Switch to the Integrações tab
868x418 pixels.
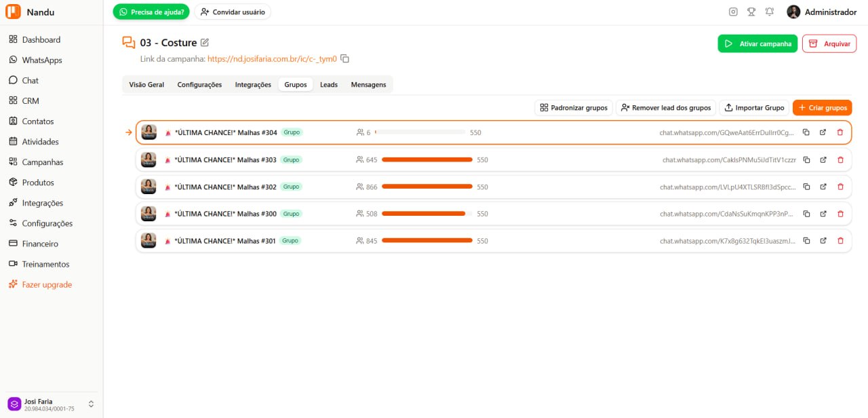[x=253, y=85]
